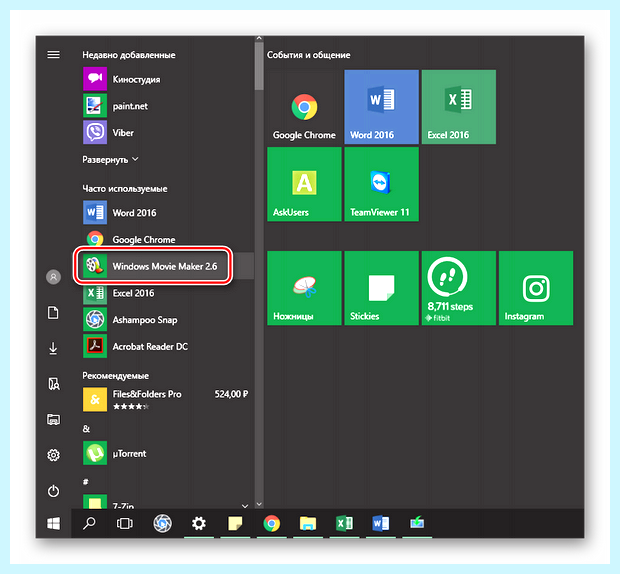
Task: Open Documents from Start sidebar
Action: click(x=53, y=313)
